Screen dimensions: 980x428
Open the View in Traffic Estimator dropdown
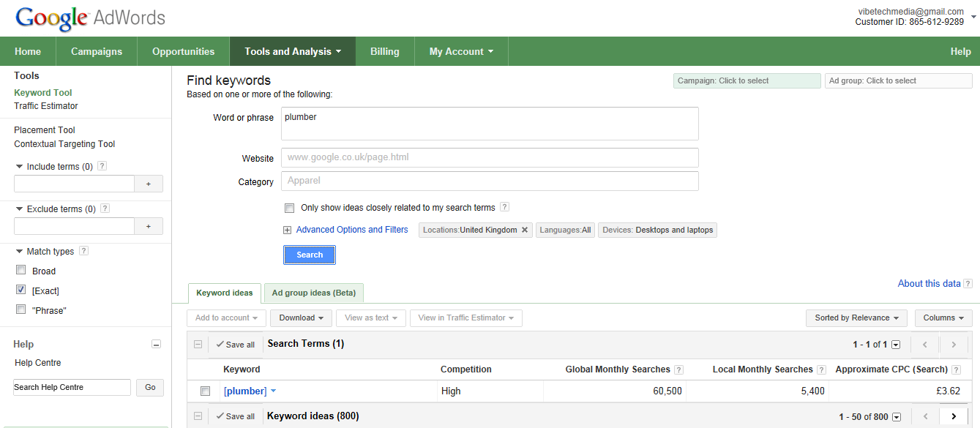click(x=466, y=318)
